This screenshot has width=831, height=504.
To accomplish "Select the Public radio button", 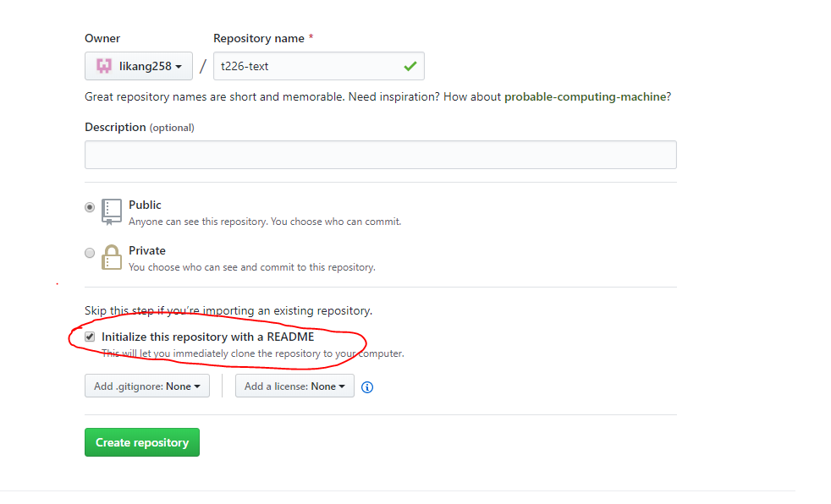I will point(90,207).
